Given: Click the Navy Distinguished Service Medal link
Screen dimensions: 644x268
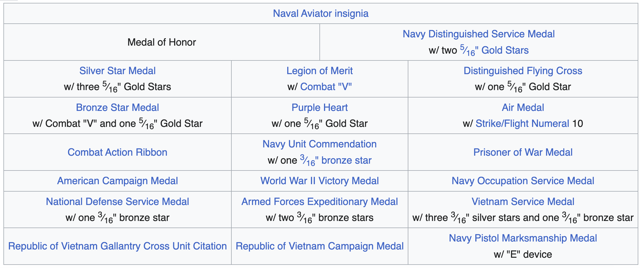Looking at the screenshot, I should pos(478,34).
